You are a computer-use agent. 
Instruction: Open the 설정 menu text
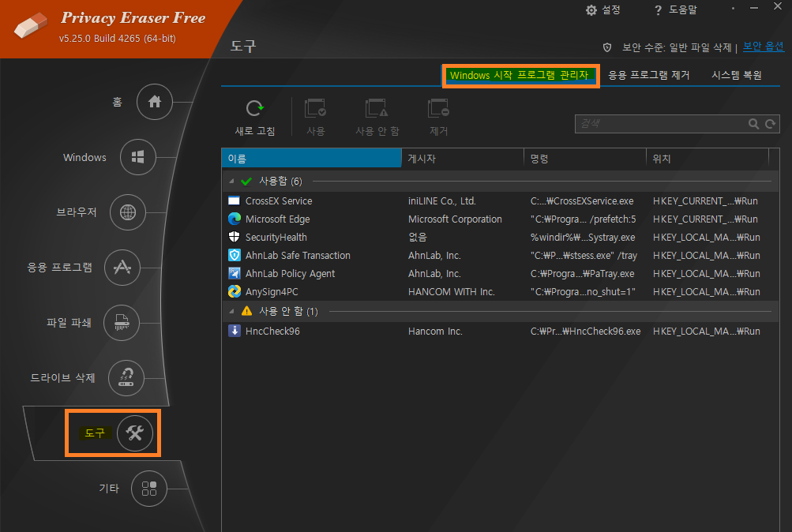click(x=611, y=10)
